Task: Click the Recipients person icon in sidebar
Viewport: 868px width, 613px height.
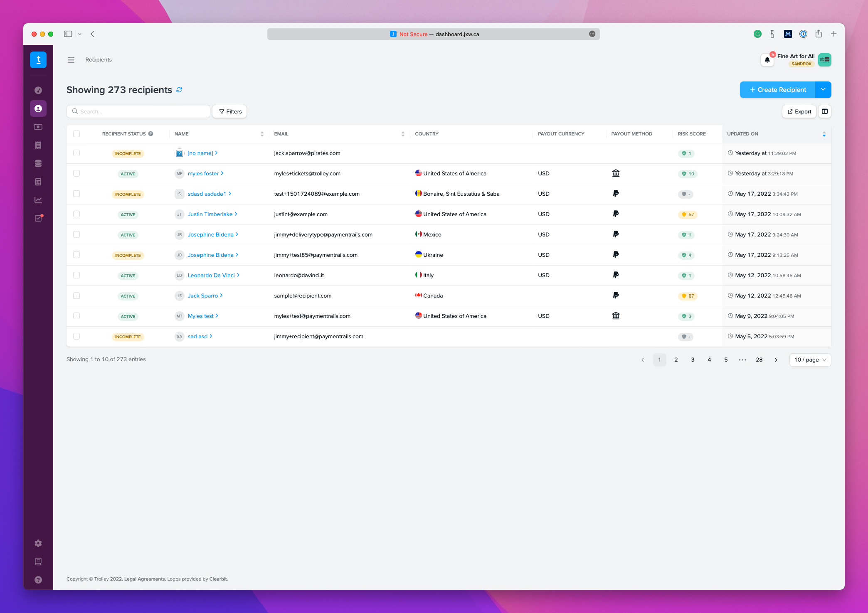Action: click(38, 108)
